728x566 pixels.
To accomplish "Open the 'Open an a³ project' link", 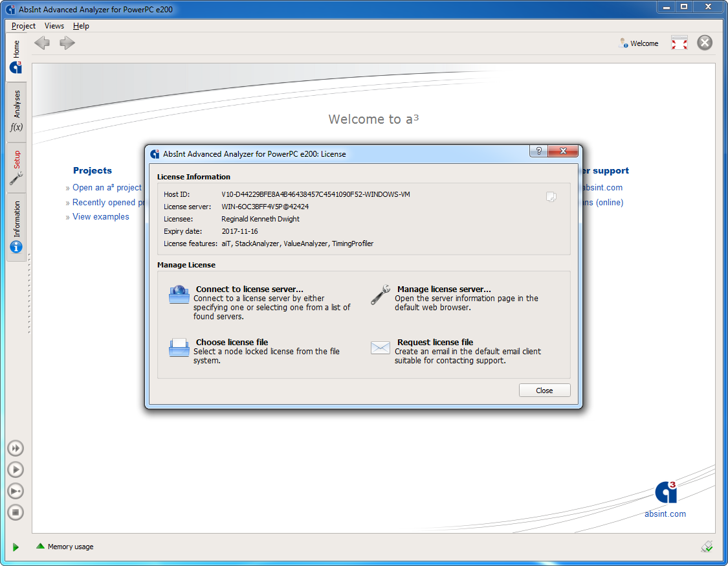I will click(x=107, y=188).
